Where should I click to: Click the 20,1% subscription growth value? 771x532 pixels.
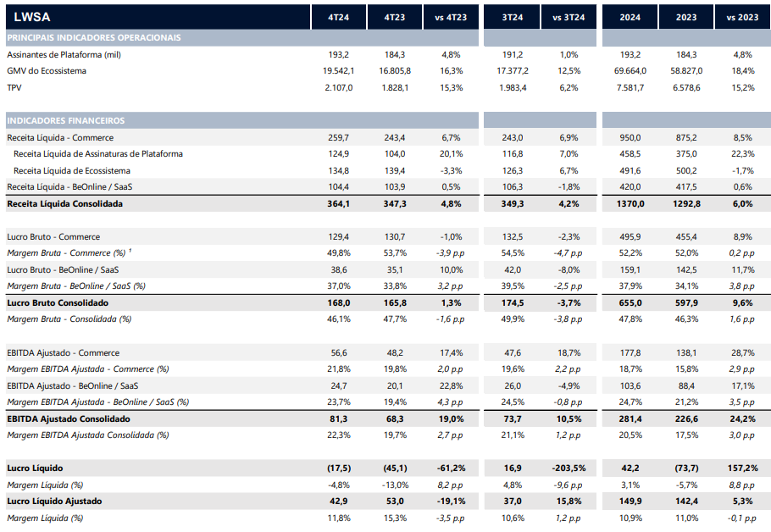point(451,154)
